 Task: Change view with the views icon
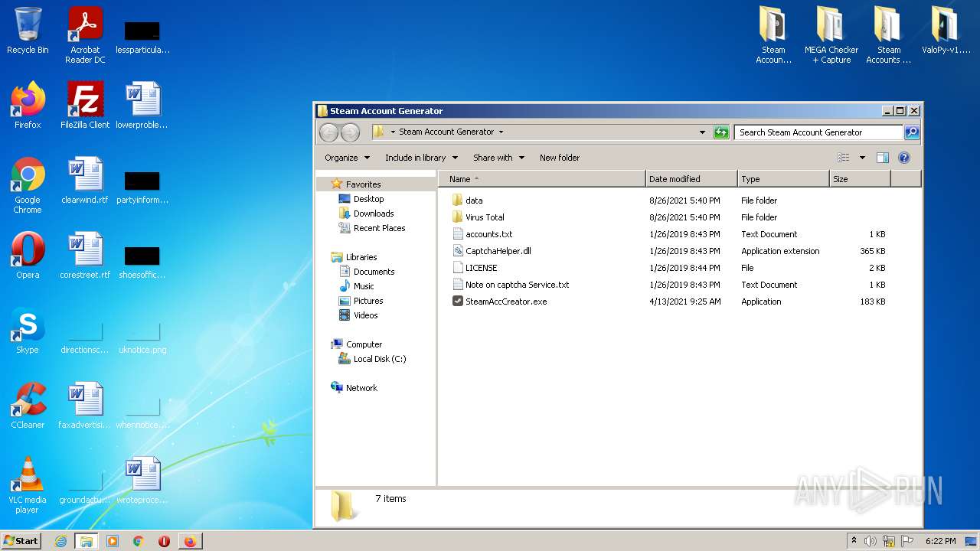pyautogui.click(x=844, y=158)
